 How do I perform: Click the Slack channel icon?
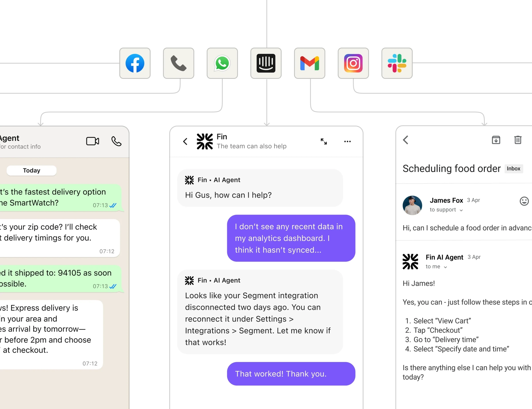(x=397, y=63)
